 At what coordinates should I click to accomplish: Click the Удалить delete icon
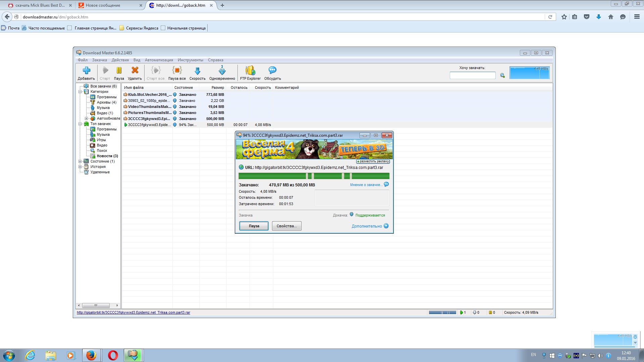point(135,70)
